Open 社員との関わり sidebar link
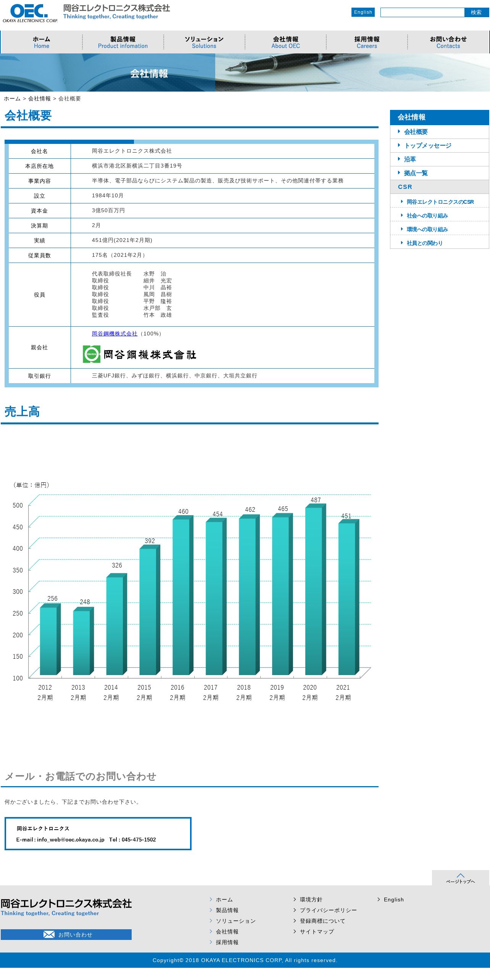This screenshot has width=490, height=980. click(x=440, y=243)
